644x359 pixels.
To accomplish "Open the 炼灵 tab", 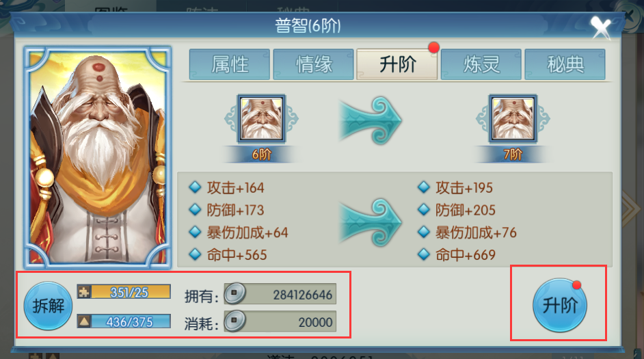I will tap(481, 64).
